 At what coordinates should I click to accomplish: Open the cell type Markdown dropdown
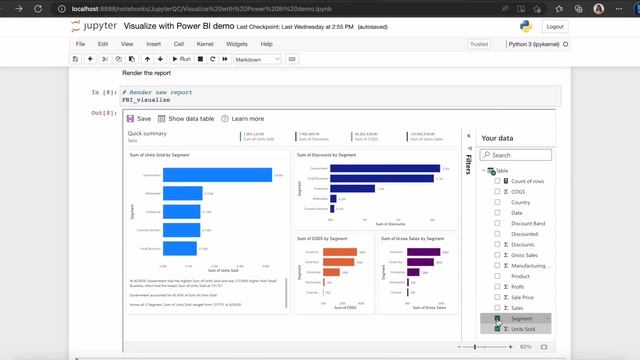click(x=258, y=60)
